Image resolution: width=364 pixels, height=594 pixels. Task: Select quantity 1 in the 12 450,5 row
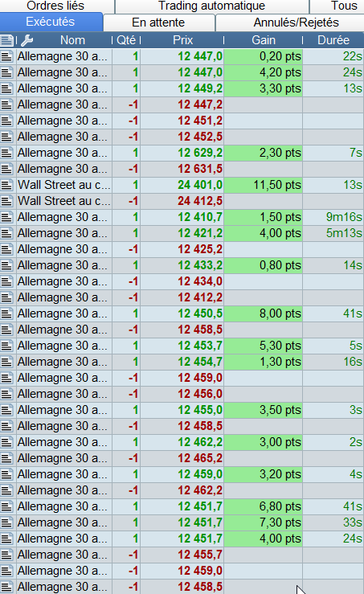point(126,313)
